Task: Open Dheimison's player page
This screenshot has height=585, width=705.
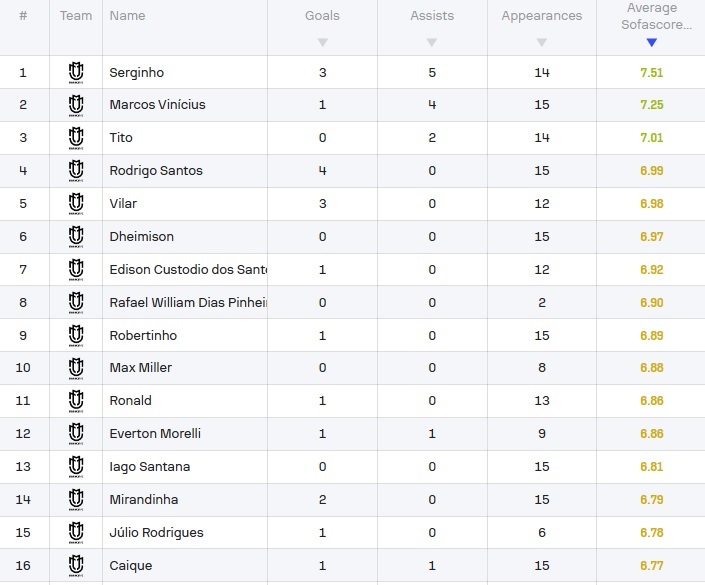Action: (142, 237)
